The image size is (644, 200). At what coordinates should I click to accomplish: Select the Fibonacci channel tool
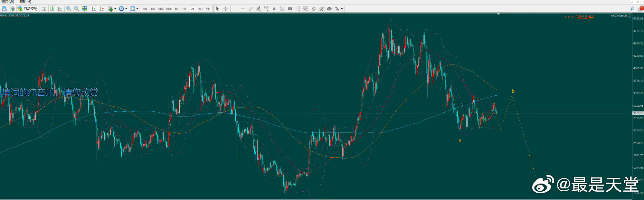pos(321,9)
